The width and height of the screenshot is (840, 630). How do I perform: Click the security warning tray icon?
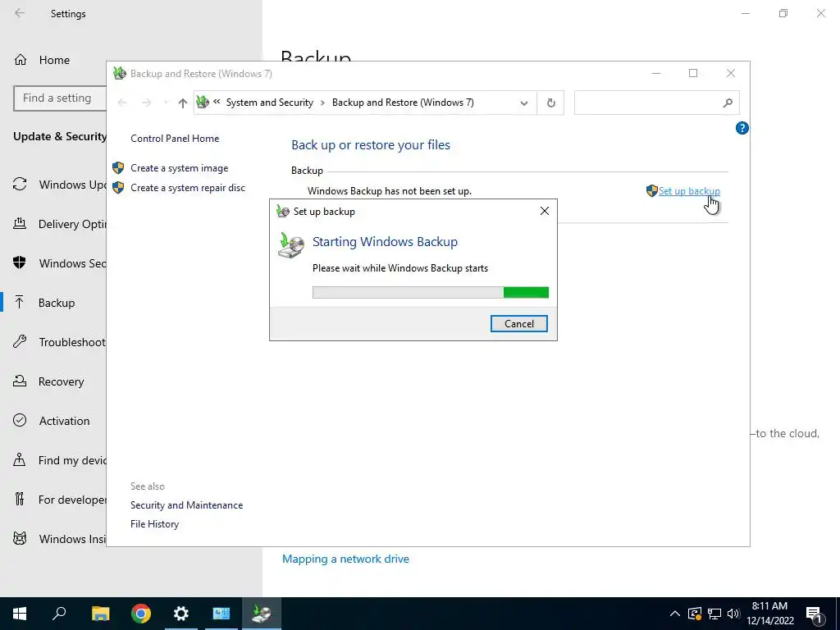point(694,614)
